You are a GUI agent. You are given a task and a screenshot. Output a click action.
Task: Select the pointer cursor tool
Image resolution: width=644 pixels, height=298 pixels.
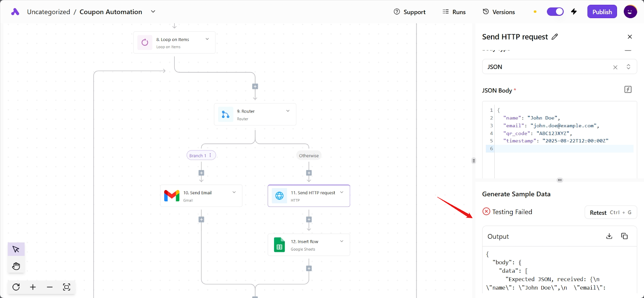[x=16, y=249]
